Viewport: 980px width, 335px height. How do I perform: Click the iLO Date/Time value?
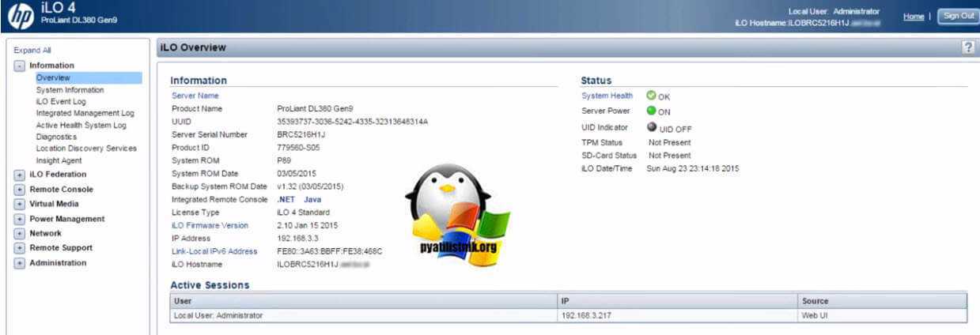point(693,168)
